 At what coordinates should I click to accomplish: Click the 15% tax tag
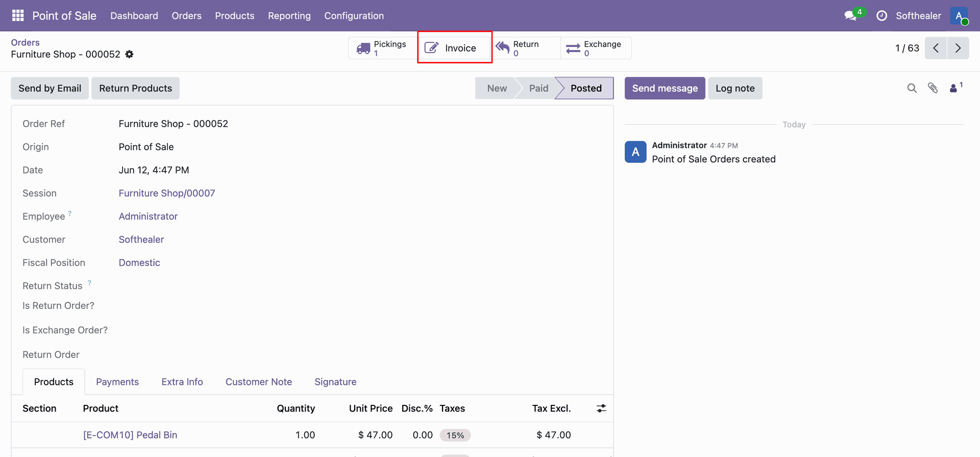[455, 436]
